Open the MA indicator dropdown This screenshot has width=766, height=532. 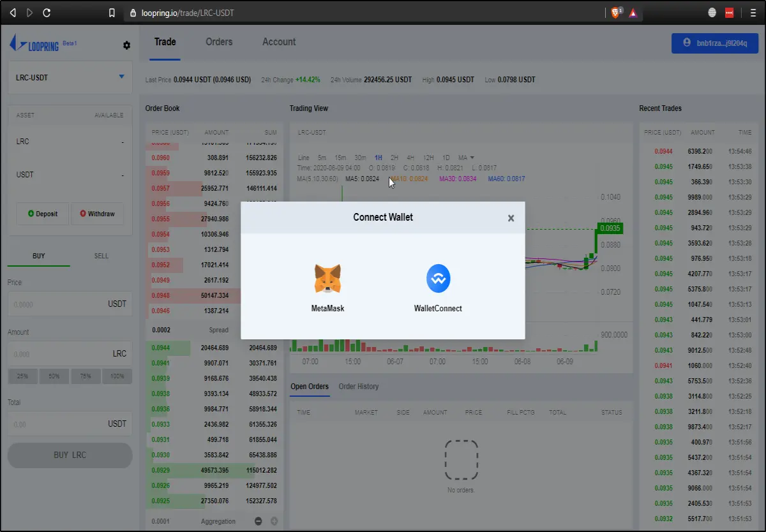[466, 158]
